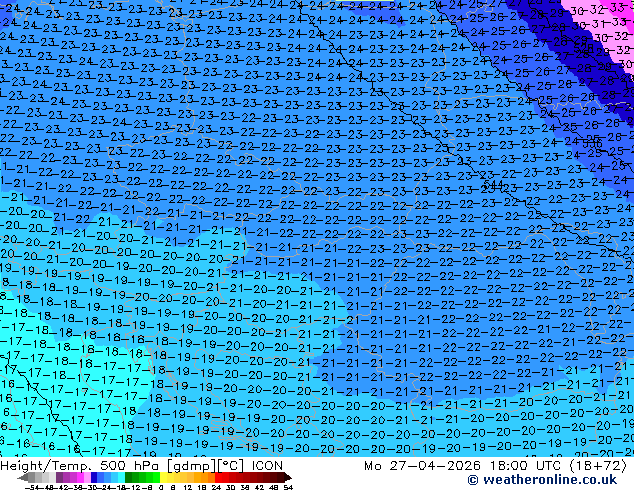
Task: Select the 'Height/Temp. 500 hPa' chart title
Action: point(81,466)
